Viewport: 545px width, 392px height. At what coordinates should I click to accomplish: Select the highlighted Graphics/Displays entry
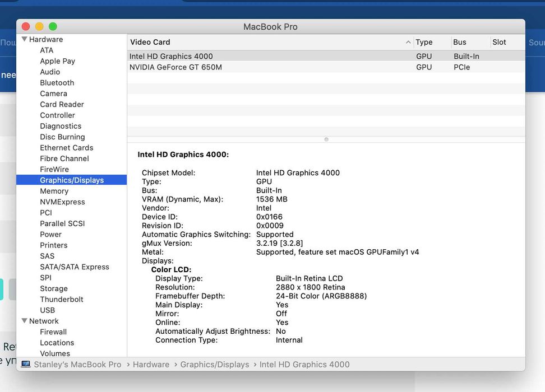tap(72, 180)
